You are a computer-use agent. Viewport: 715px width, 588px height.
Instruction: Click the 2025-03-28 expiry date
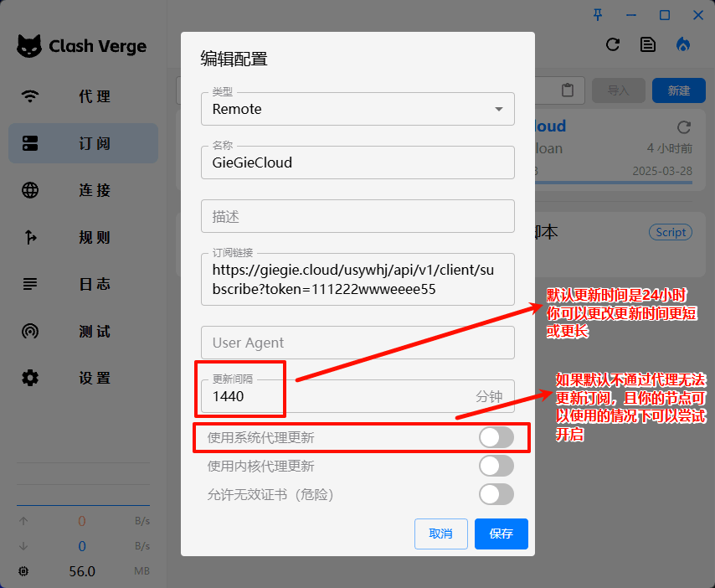[x=662, y=171]
